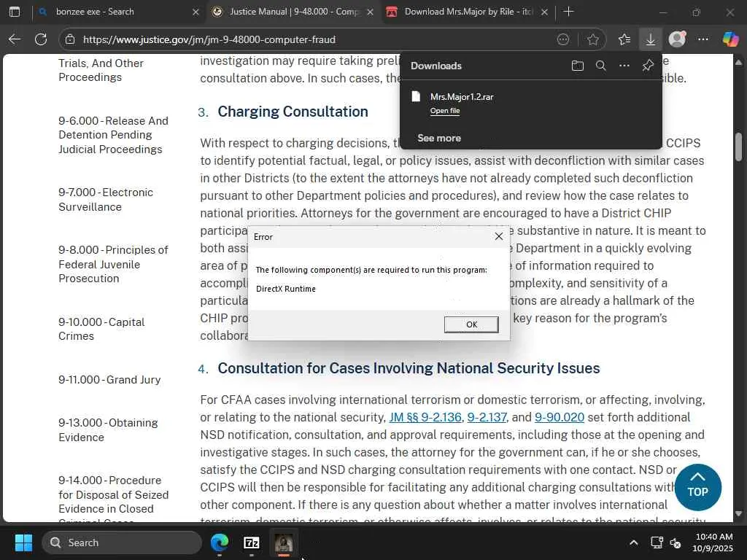This screenshot has height=560, width=747.
Task: Search downloads with magnifier icon
Action: (x=601, y=66)
